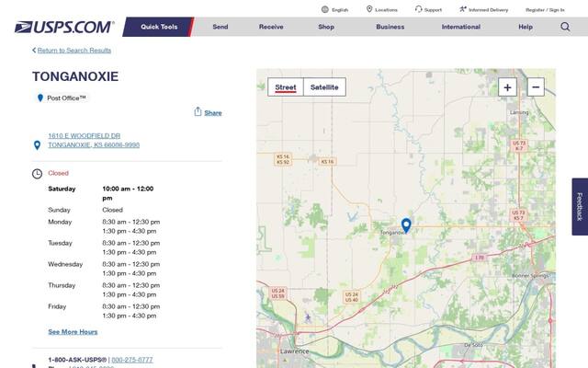Click Register / Sign In link
588x368 pixels.
pos(545,10)
